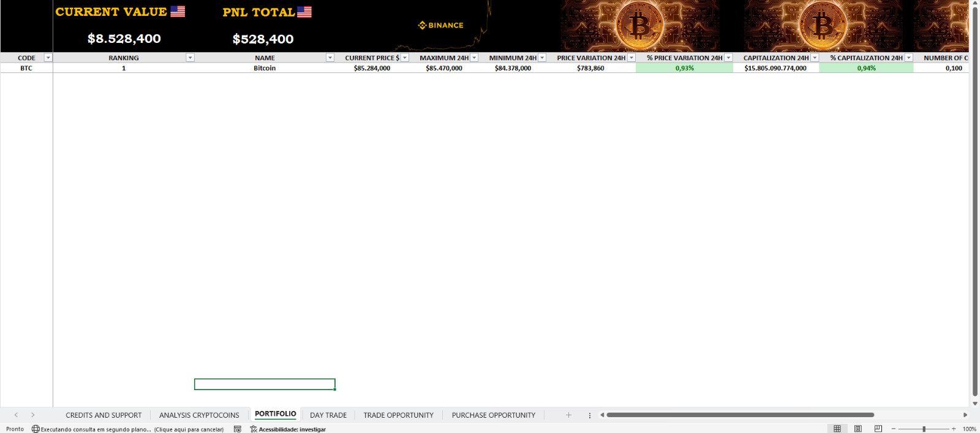Select the green 0,94% cell
980x433 pixels.
pyautogui.click(x=867, y=68)
